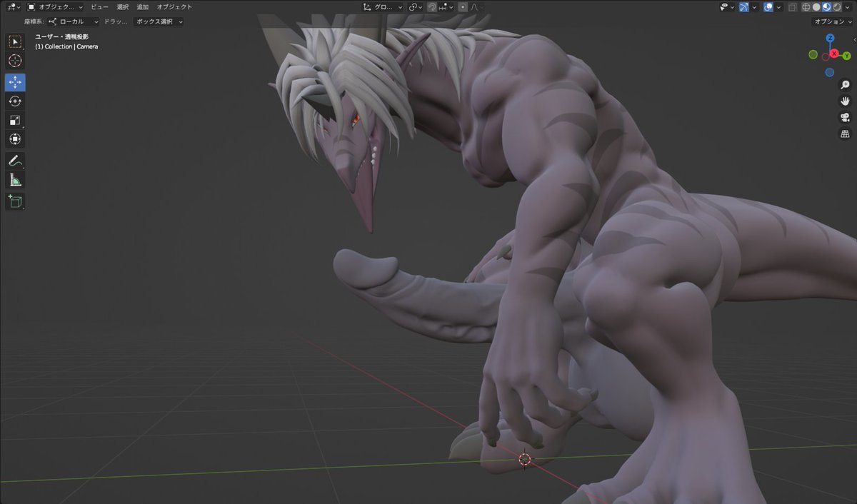The width and height of the screenshot is (857, 504).
Task: Click the ユーザー・透視投影 view label
Action: (x=63, y=36)
